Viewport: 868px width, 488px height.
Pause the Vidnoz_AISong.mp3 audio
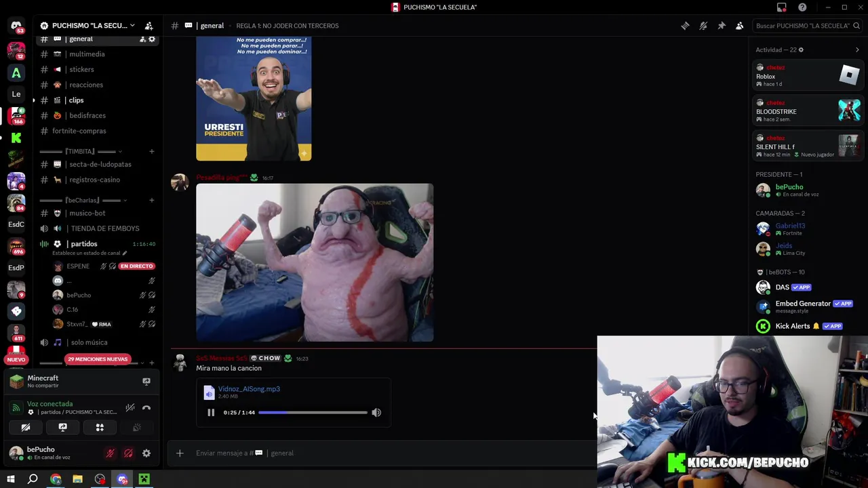(x=211, y=412)
